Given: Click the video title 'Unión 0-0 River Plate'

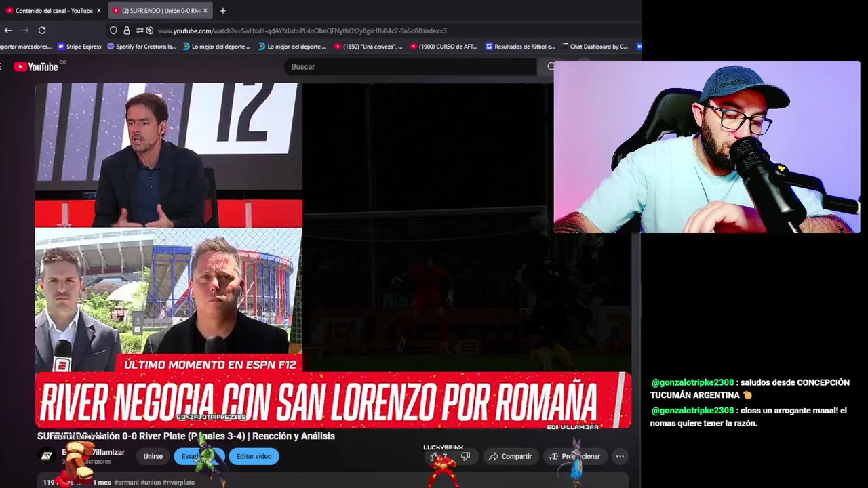Looking at the screenshot, I should (x=186, y=436).
